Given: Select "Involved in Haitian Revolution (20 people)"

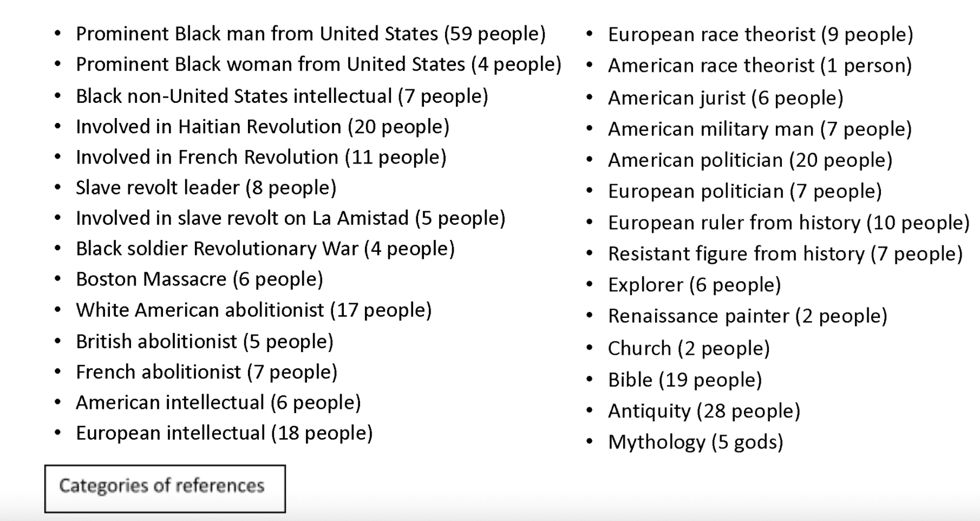Looking at the screenshot, I should coord(263,127).
